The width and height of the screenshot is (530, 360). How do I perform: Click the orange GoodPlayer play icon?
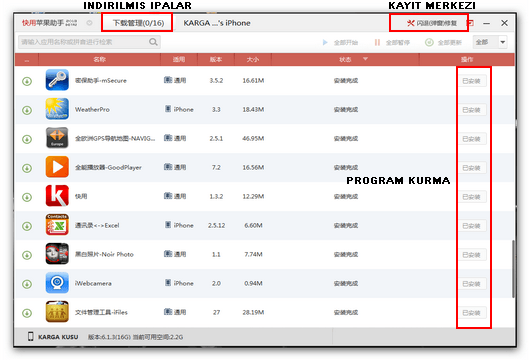[57, 167]
